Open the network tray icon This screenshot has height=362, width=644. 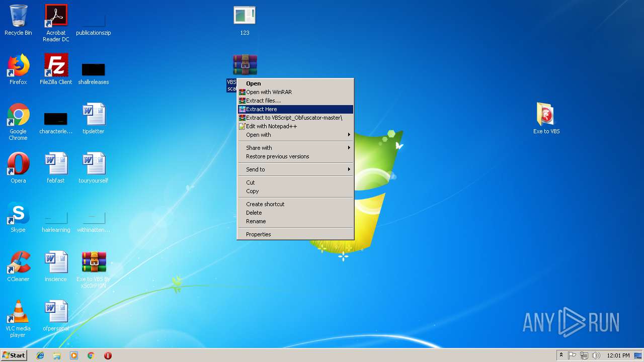coord(584,355)
